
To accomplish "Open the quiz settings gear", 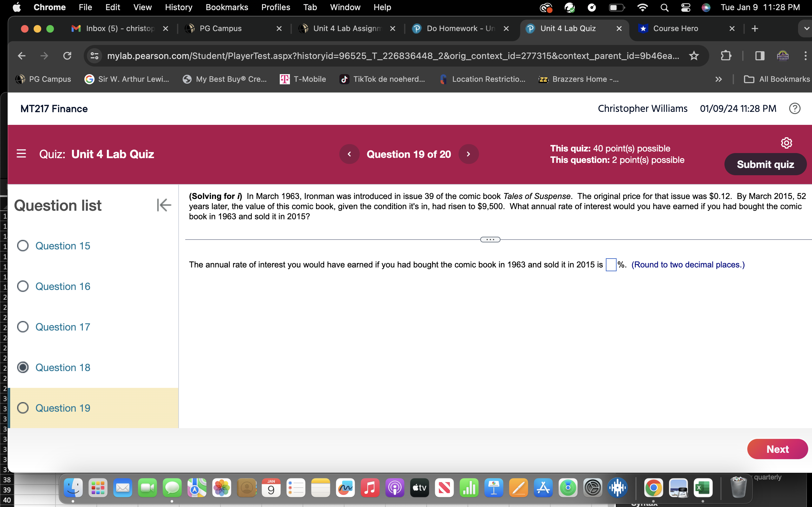I will [x=787, y=143].
